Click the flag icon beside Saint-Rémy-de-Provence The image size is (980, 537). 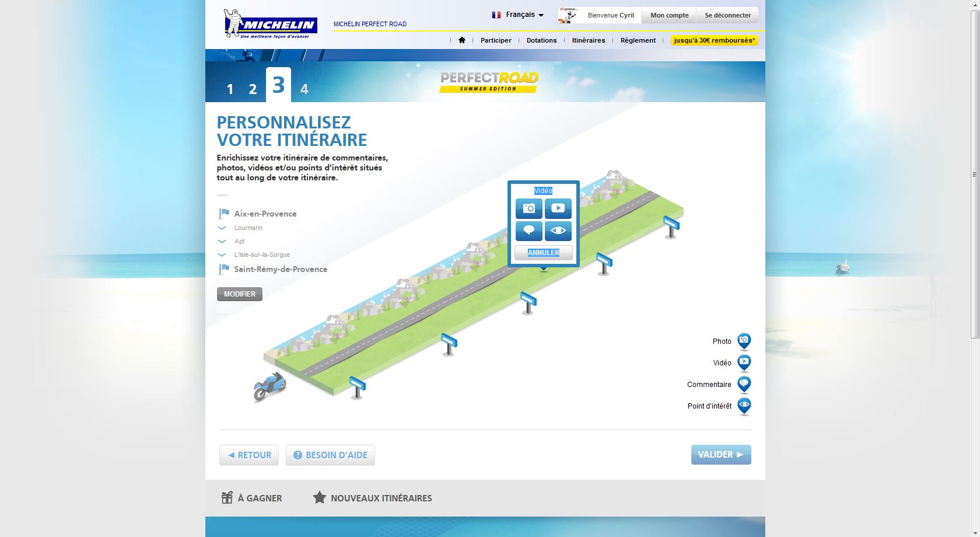click(x=224, y=269)
